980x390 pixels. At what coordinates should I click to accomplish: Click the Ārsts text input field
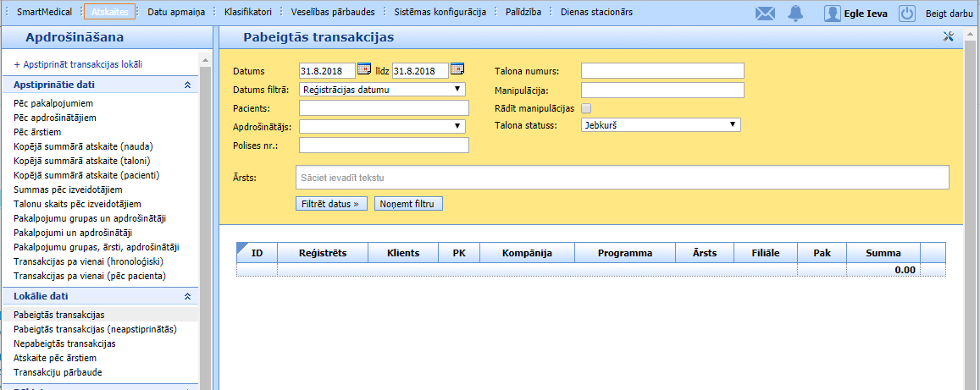click(x=622, y=178)
